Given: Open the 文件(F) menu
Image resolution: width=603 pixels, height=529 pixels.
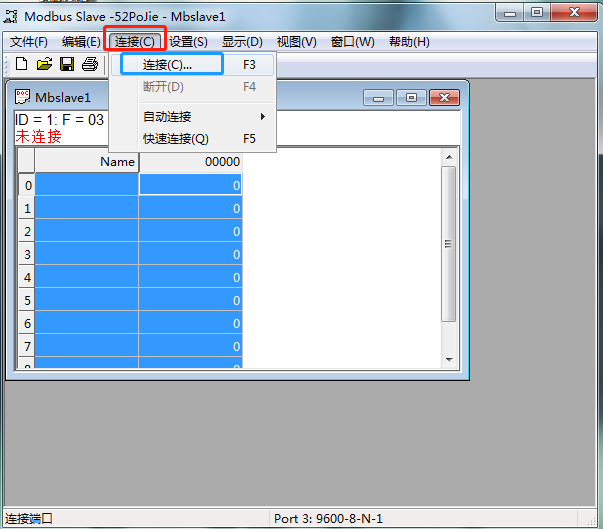Looking at the screenshot, I should click(28, 42).
